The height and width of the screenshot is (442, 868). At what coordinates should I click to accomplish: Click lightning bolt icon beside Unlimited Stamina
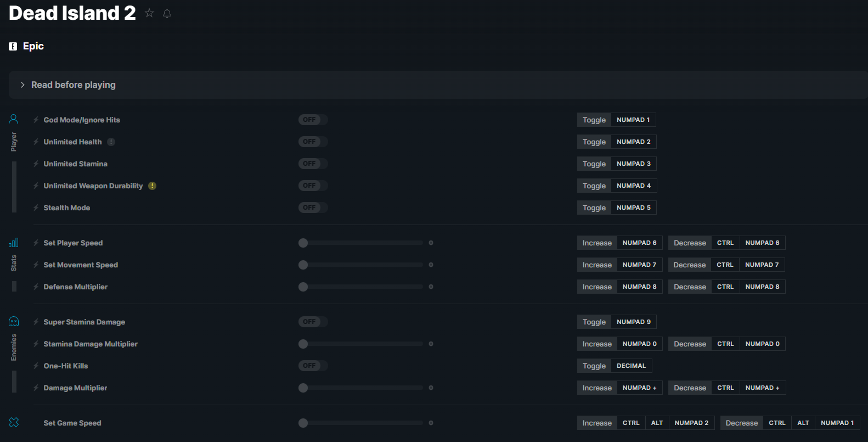(x=36, y=164)
